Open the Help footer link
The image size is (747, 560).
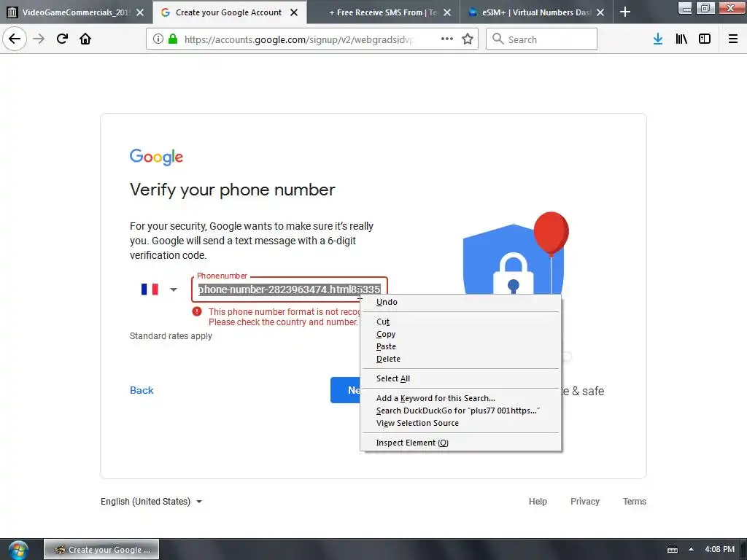click(538, 502)
